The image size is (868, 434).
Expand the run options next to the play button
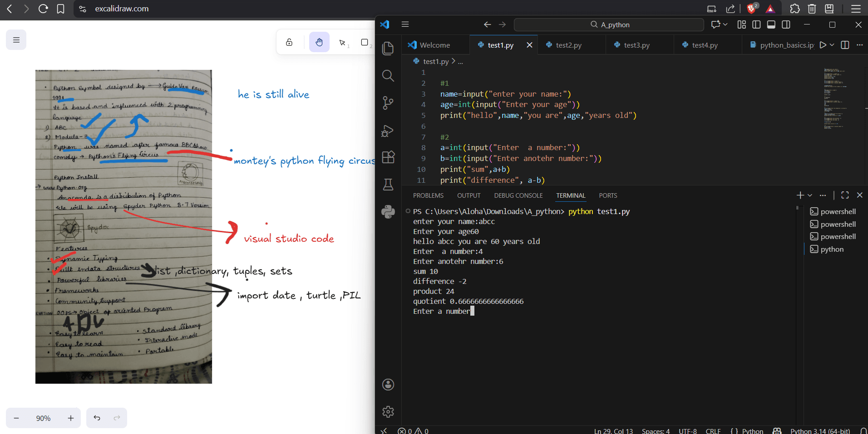click(831, 45)
